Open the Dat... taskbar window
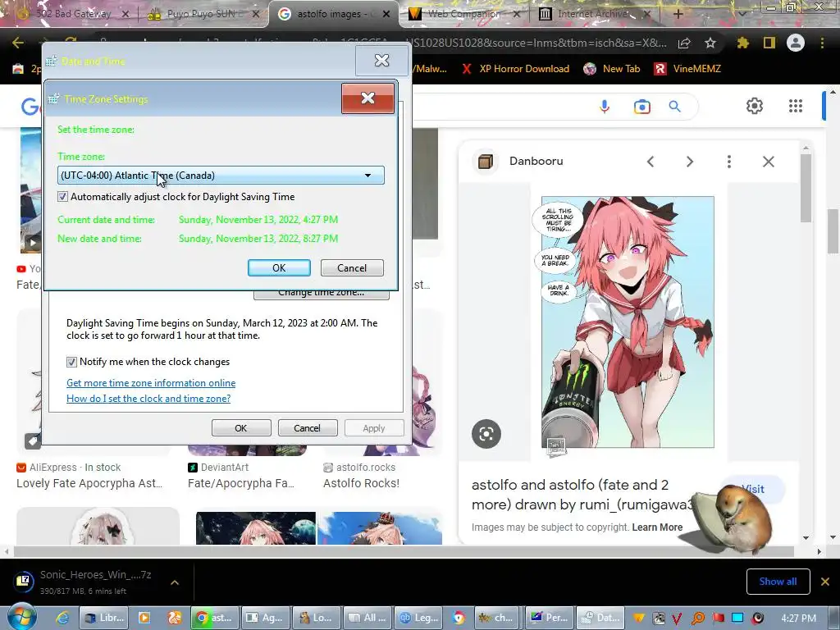The height and width of the screenshot is (630, 840). (x=601, y=618)
